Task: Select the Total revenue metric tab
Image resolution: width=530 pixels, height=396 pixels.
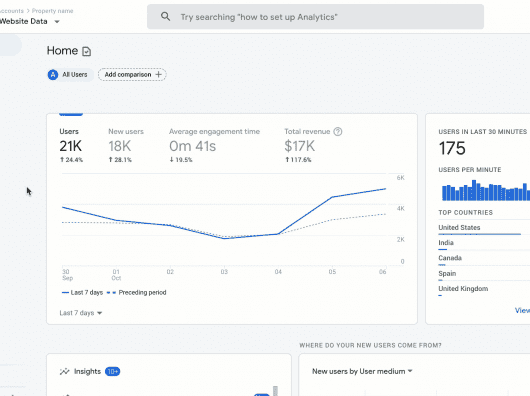Action: [x=313, y=145]
